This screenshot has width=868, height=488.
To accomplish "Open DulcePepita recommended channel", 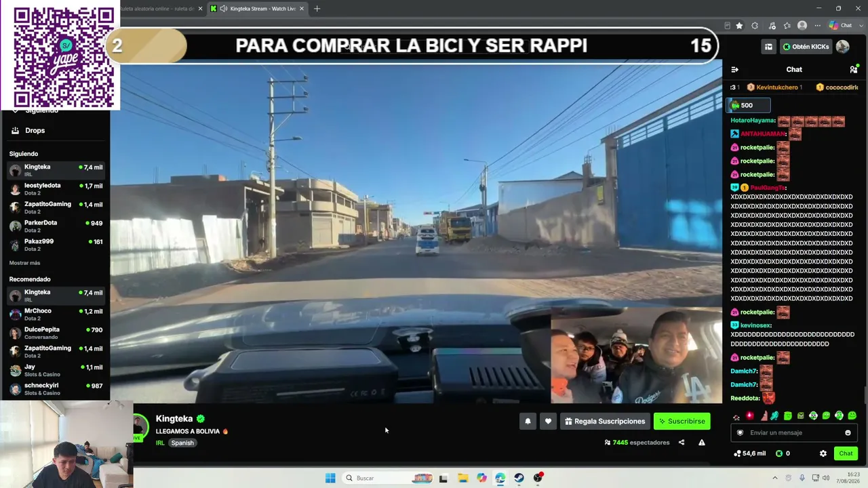I will (55, 333).
